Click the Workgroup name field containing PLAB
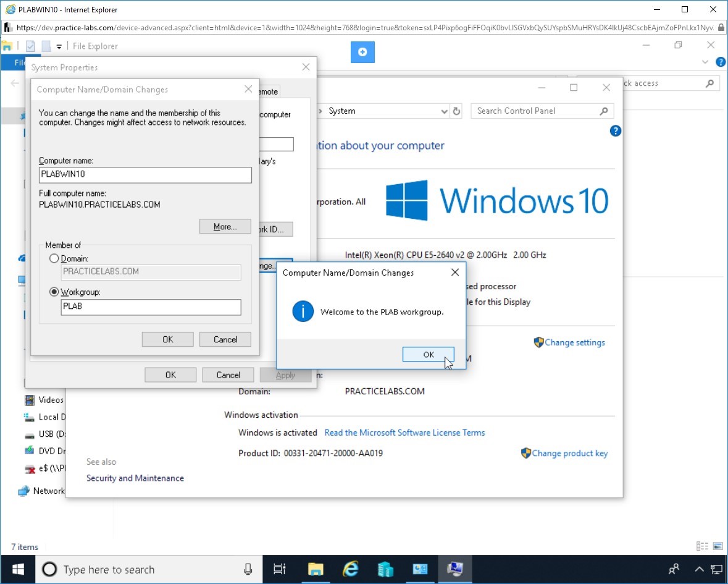This screenshot has height=584, width=728. 151,307
